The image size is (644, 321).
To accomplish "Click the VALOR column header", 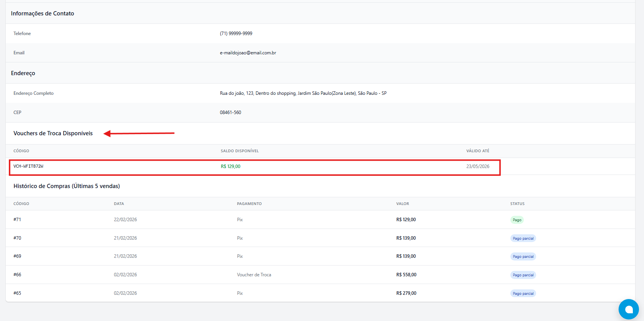I will pos(402,204).
